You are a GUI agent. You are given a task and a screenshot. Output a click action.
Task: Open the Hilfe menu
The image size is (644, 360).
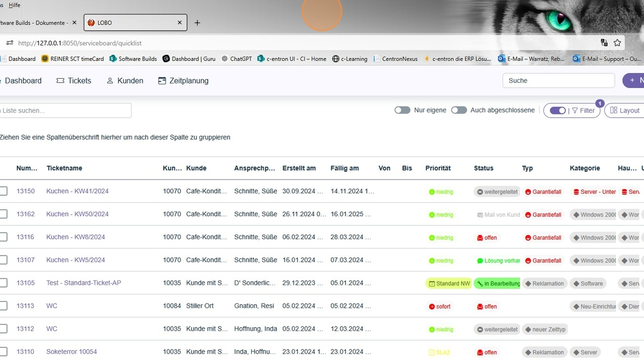click(14, 5)
